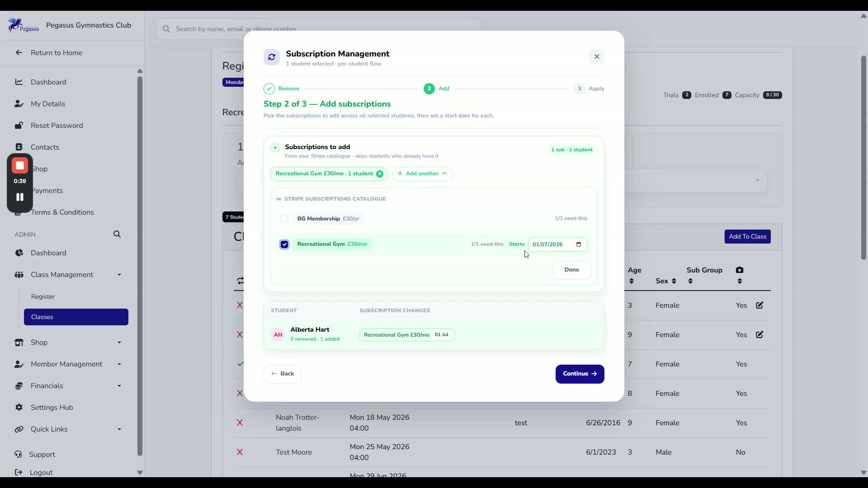Screen dimensions: 868x488
Task: Click red X attendance mark for Test Moore
Action: [x=240, y=452]
